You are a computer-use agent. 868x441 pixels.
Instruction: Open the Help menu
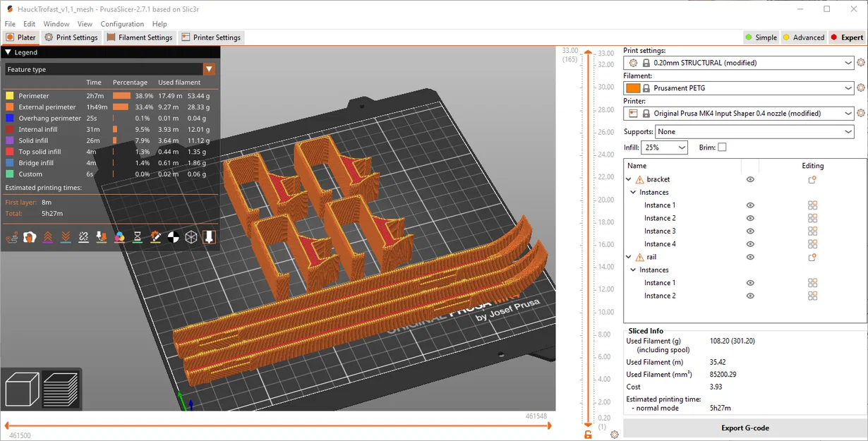[x=159, y=24]
